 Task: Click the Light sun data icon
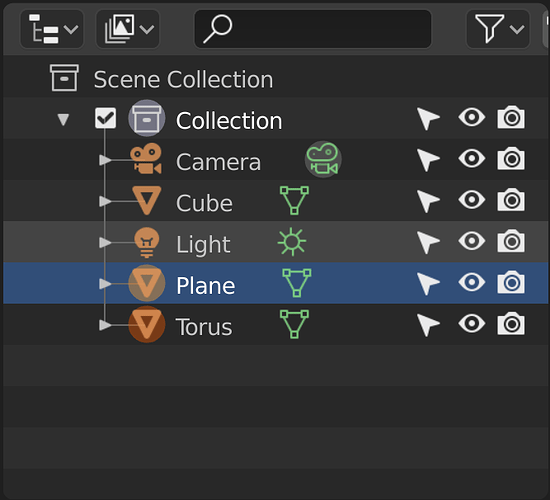(292, 242)
